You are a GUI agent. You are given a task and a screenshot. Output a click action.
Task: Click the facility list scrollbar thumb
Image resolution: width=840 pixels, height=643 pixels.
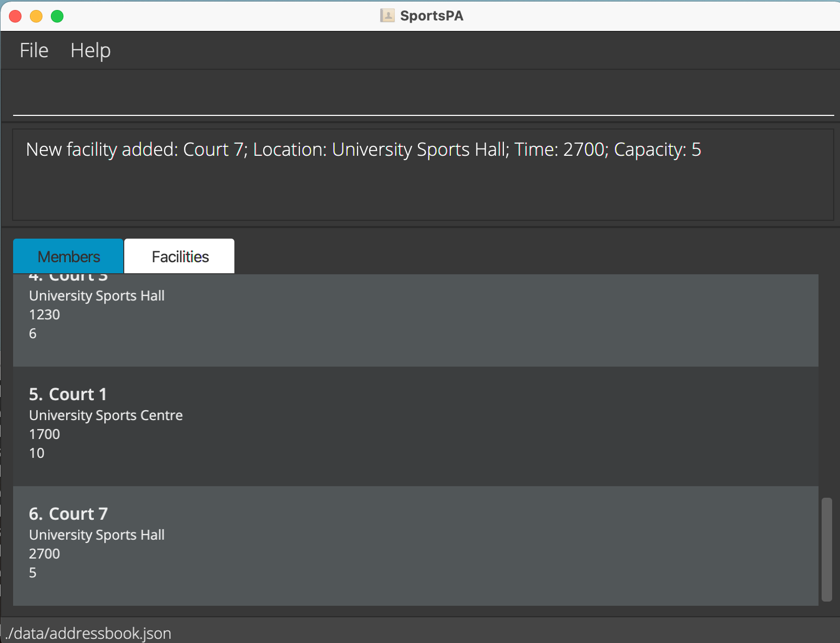[x=826, y=549]
